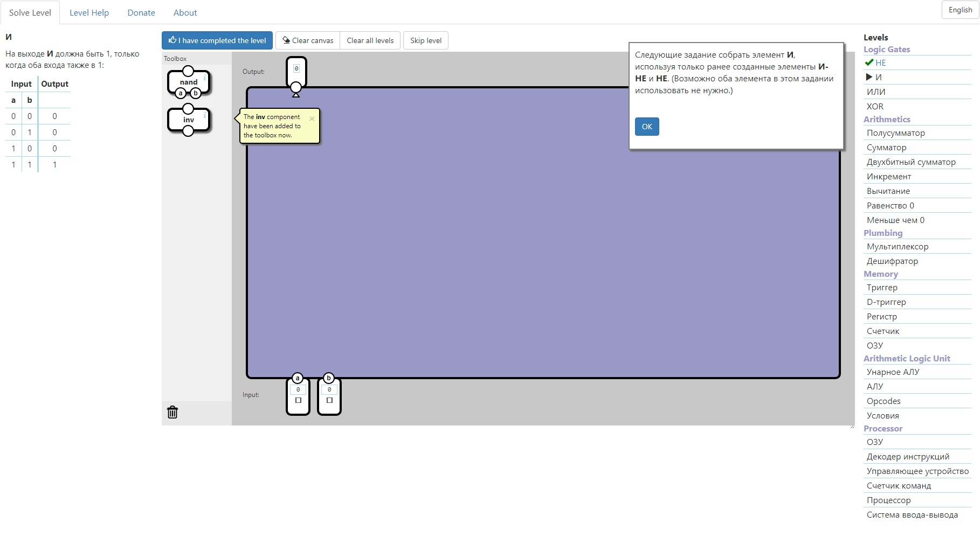Screen dimensions: 980x544
Task: Skip the current level
Action: click(x=425, y=40)
